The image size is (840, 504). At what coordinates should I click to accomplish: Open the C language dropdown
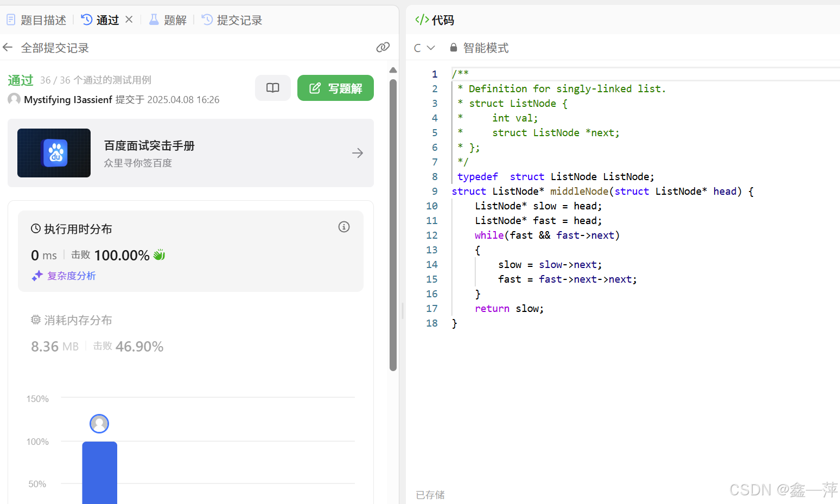point(424,48)
